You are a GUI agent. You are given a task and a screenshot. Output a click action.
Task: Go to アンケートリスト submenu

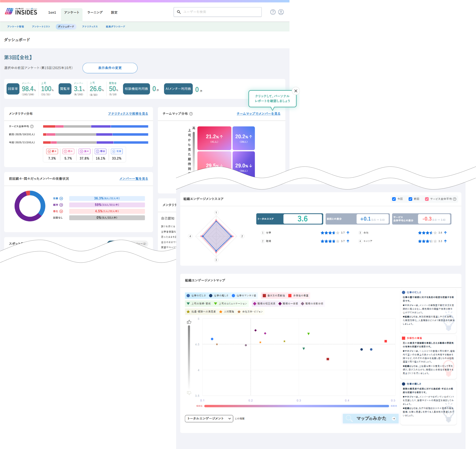click(x=41, y=27)
